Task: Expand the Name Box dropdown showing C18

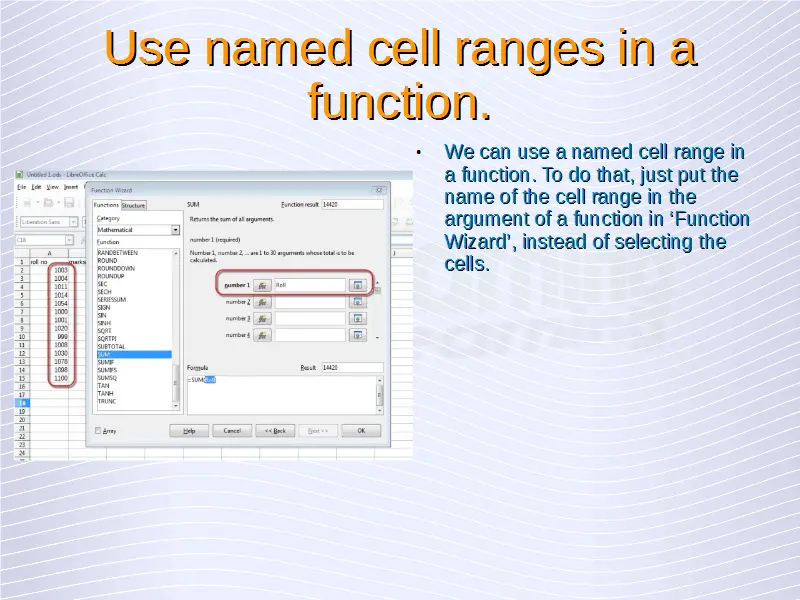Action: (70, 240)
